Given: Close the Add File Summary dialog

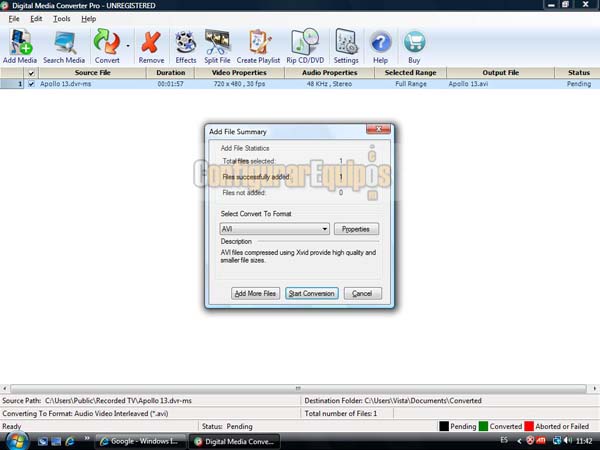Looking at the screenshot, I should click(x=378, y=129).
